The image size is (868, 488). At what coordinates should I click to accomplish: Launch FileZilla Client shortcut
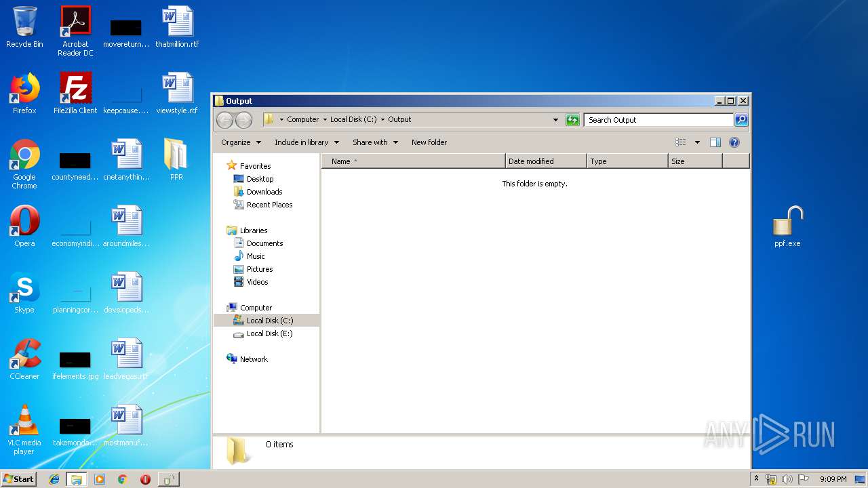point(75,94)
